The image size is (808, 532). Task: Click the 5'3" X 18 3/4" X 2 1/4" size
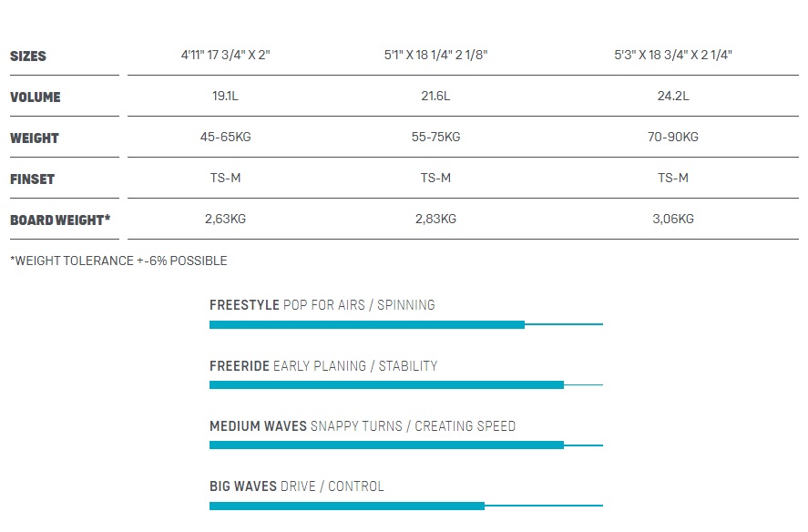[x=673, y=55]
